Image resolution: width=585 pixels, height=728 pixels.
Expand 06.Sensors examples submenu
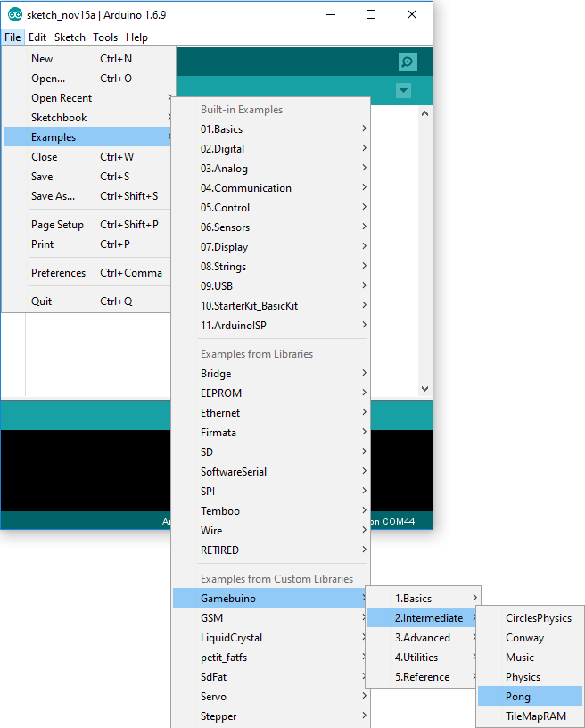(271, 227)
